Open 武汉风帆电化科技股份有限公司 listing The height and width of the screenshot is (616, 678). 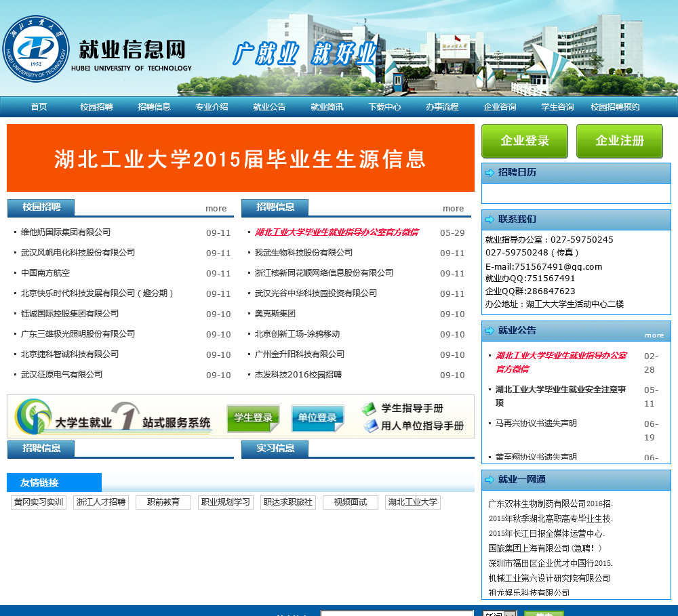coord(78,253)
